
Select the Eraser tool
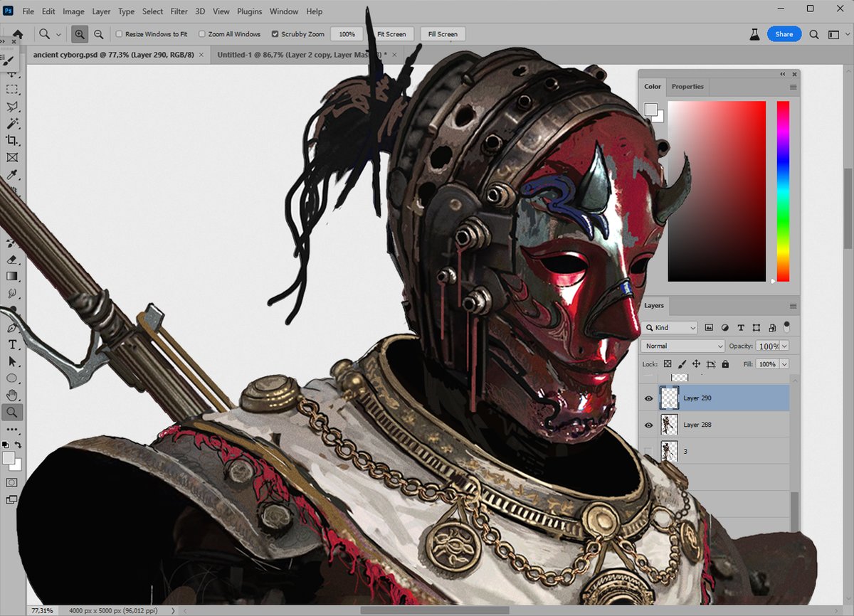coord(12,260)
